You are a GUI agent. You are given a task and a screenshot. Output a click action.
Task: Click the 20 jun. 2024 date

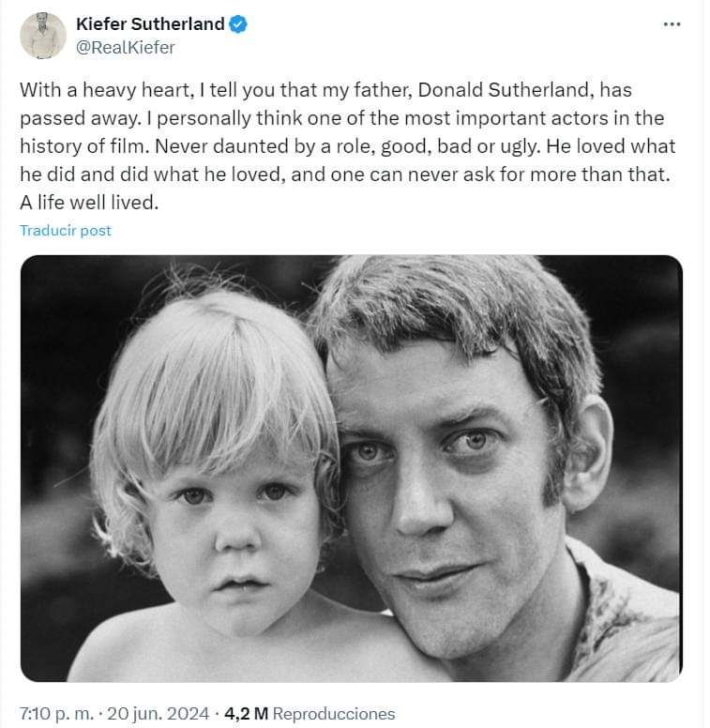click(159, 712)
